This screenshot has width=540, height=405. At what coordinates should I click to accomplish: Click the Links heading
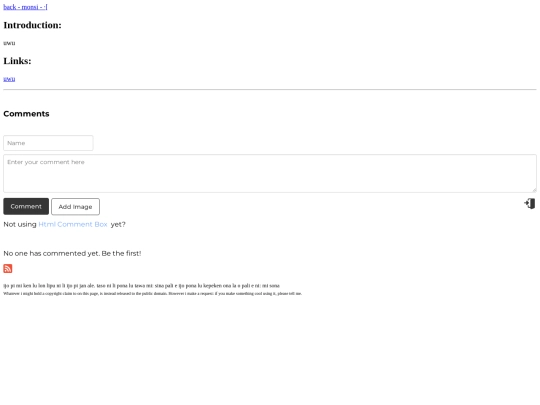[17, 61]
